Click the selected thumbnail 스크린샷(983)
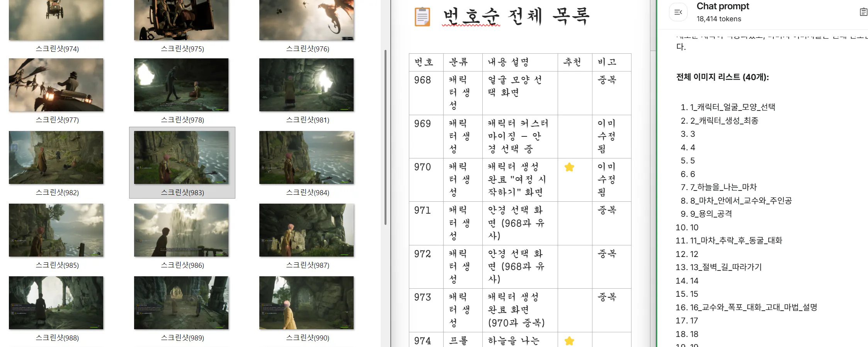Viewport: 868px width, 347px height. pos(181,158)
